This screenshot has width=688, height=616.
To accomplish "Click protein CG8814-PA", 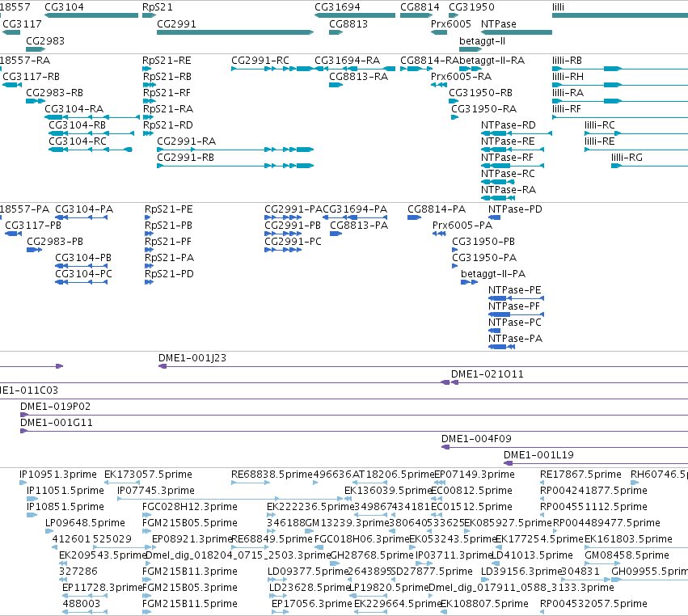I will (x=414, y=217).
